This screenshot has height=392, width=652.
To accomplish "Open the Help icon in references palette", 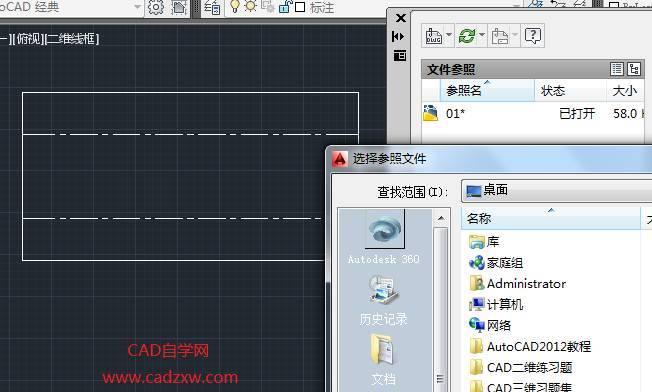I will point(533,36).
